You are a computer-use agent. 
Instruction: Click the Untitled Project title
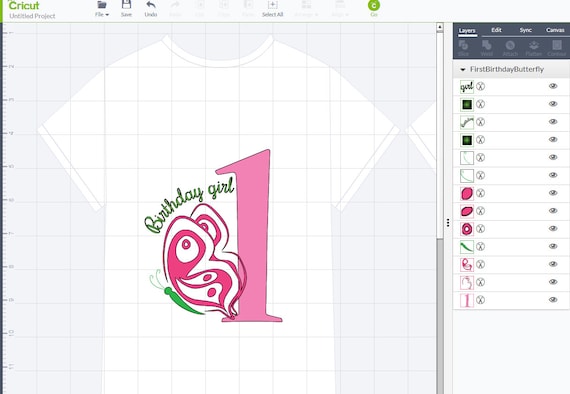(x=32, y=16)
